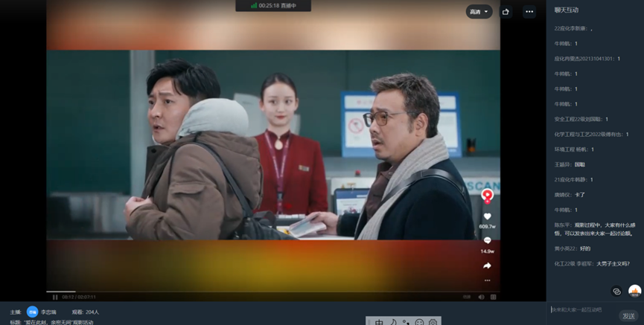The image size is (644, 325).
Task: Click the host avatar next to 李忠瑞
Action: coord(33,312)
